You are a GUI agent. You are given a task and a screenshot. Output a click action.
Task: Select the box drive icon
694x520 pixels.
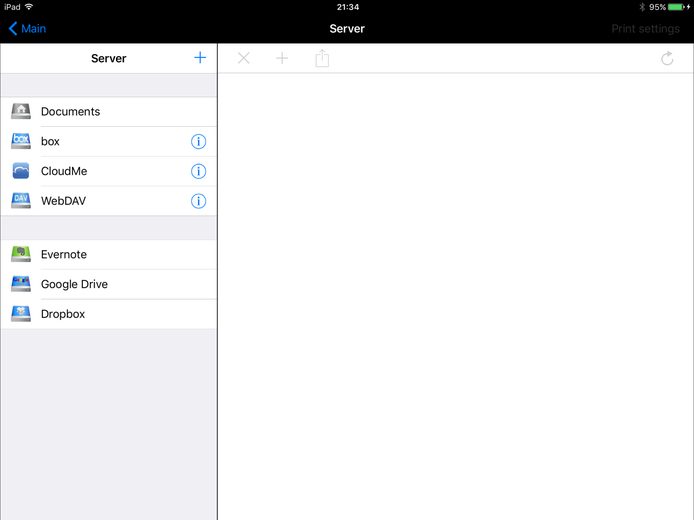[x=21, y=141]
